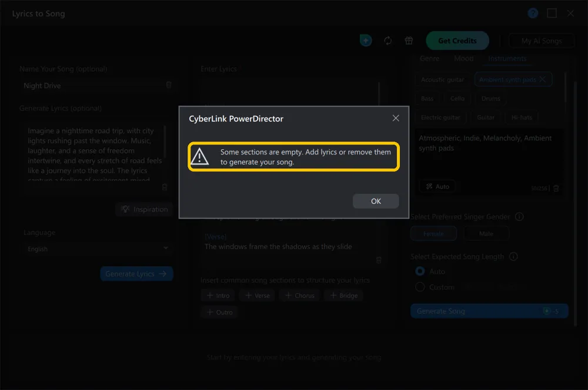Viewport: 588px width, 390px height.
Task: Open My AI Songs
Action: [541, 41]
